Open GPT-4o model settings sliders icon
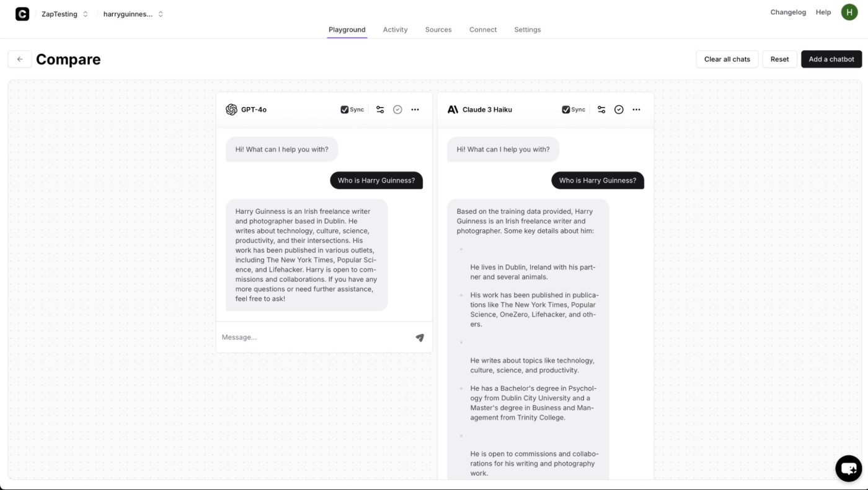868x490 pixels. click(x=380, y=110)
